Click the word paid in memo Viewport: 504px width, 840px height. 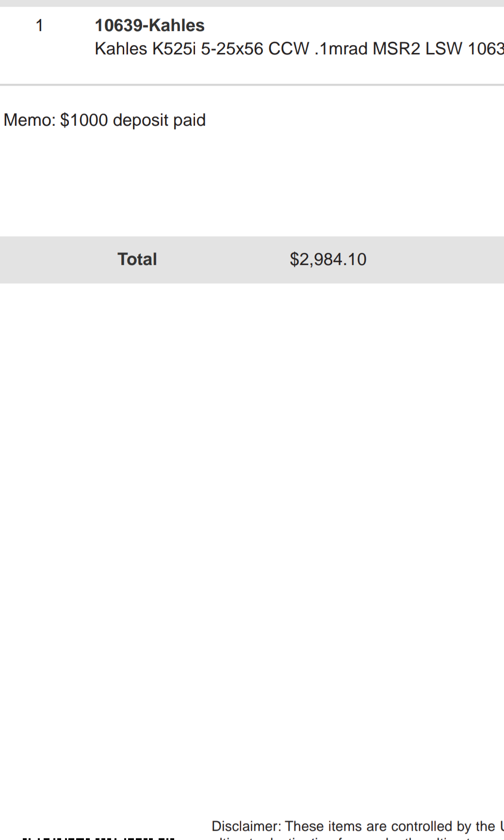point(190,120)
